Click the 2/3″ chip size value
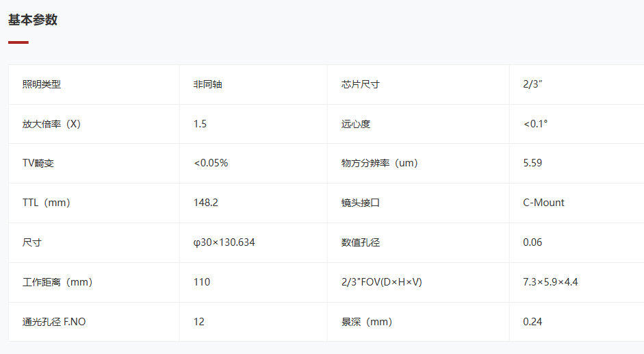The height and width of the screenshot is (354, 644). coord(532,84)
